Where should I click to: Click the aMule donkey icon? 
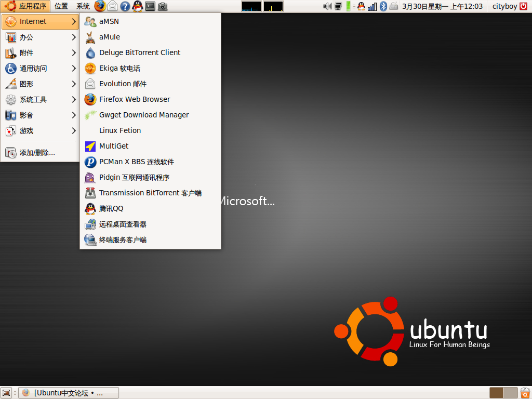90,37
